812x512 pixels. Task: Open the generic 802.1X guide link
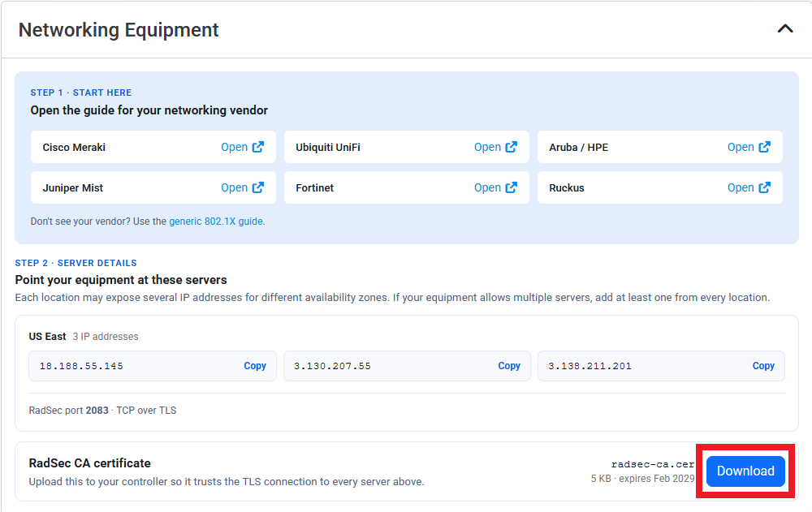[216, 221]
